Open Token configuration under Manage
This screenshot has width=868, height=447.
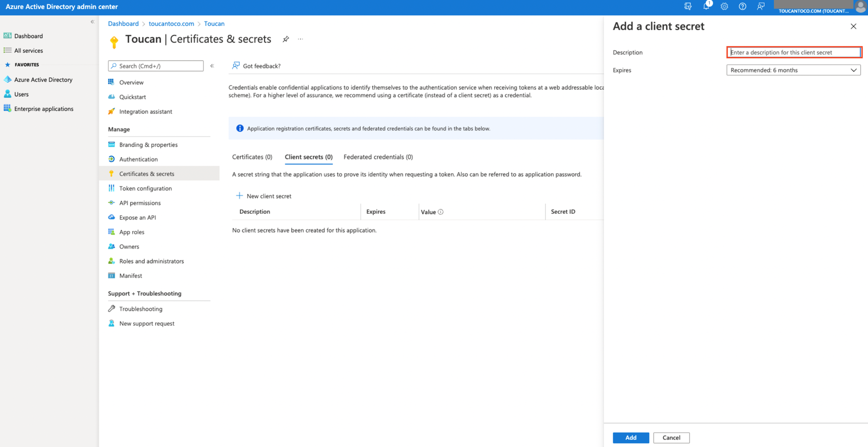145,188
